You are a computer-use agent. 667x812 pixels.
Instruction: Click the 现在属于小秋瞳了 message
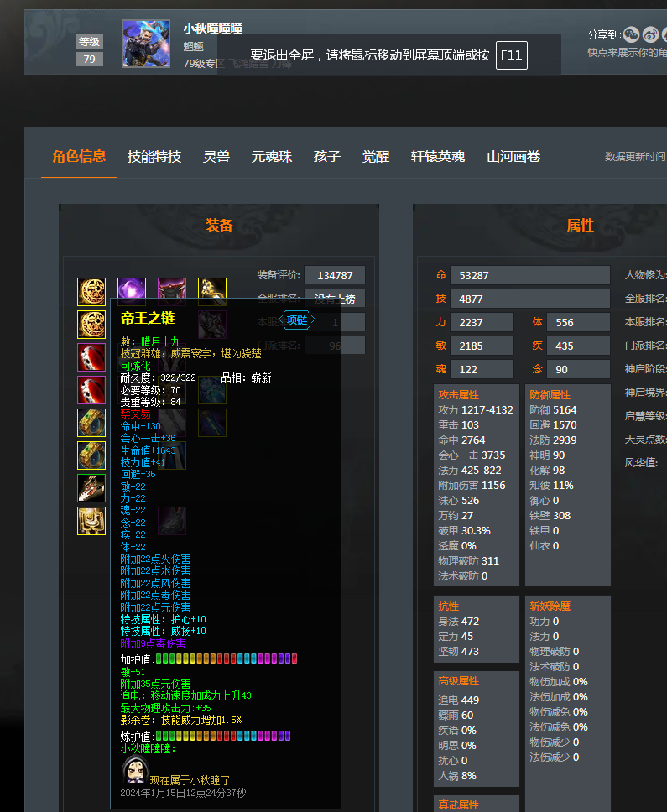tap(190, 780)
